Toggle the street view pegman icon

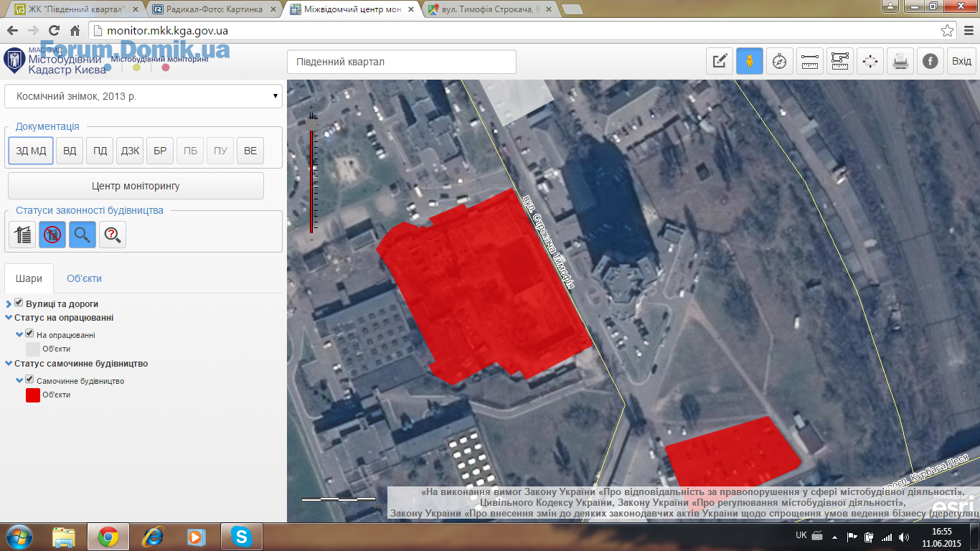click(750, 62)
